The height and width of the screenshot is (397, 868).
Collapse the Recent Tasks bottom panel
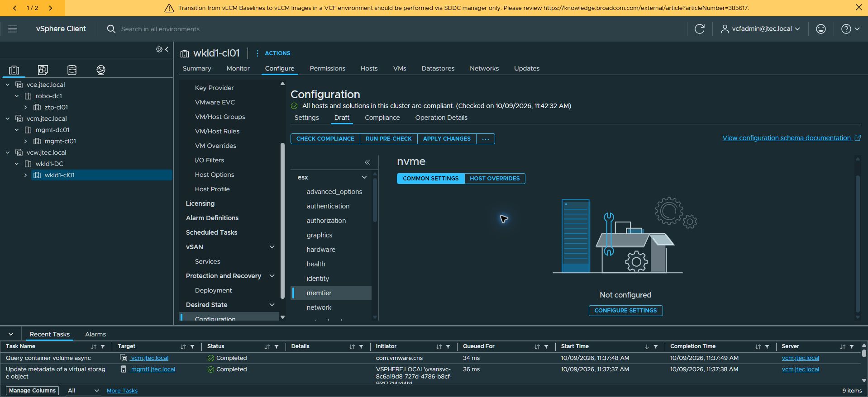pyautogui.click(x=11, y=334)
